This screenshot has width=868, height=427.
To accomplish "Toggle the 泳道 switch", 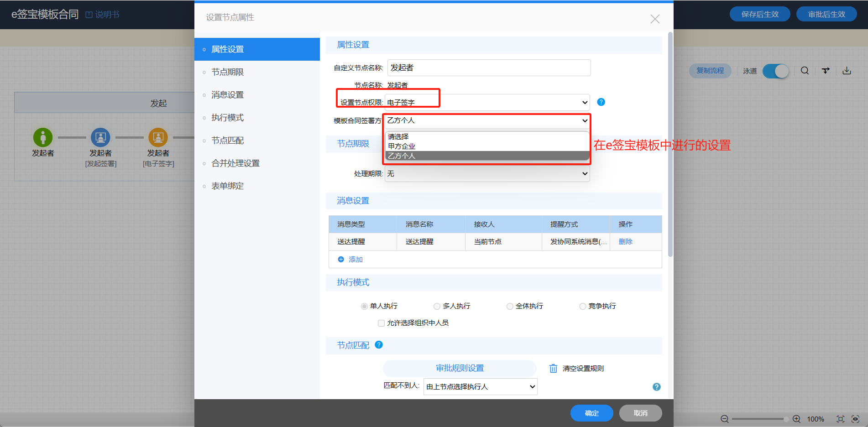I will point(775,71).
